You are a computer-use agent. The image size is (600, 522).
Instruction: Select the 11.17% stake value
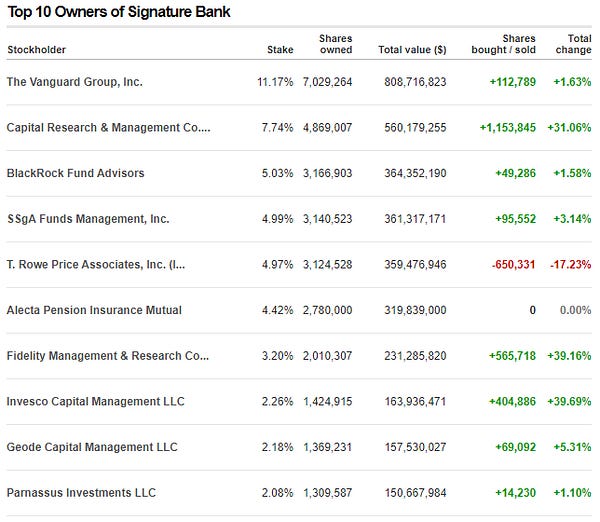click(x=275, y=82)
